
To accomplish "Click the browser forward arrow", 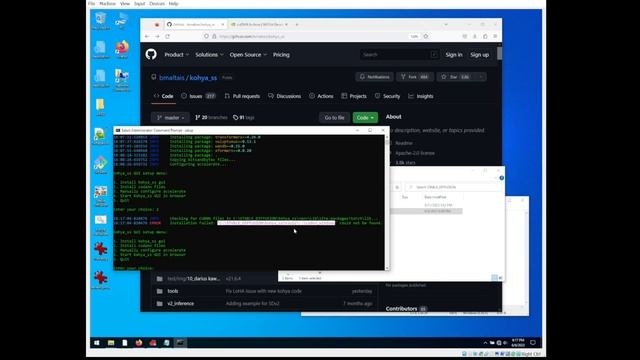I will [x=157, y=36].
